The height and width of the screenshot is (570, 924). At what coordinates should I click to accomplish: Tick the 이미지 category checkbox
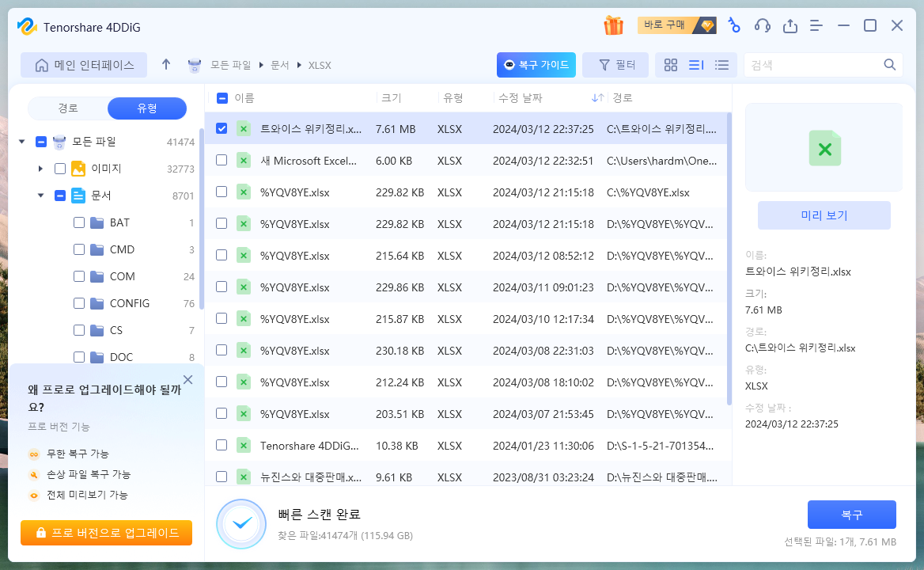(x=60, y=169)
